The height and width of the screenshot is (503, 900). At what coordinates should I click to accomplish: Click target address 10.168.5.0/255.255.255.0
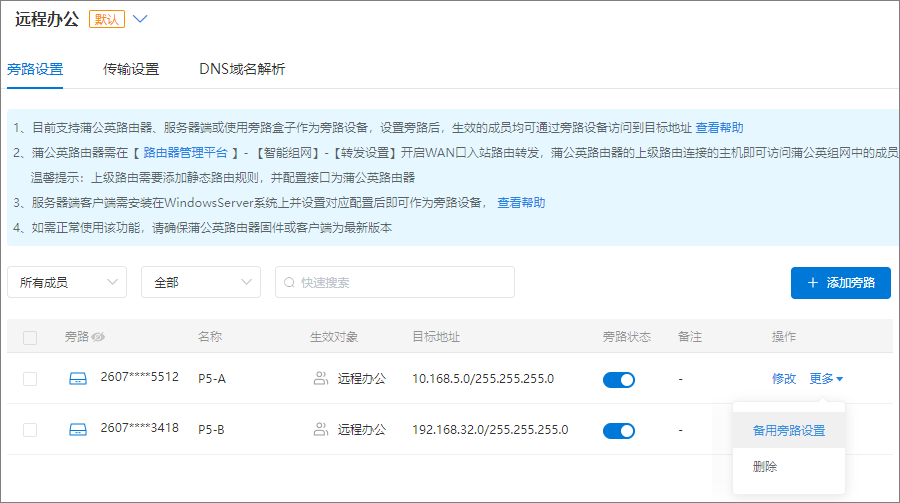[x=483, y=378]
